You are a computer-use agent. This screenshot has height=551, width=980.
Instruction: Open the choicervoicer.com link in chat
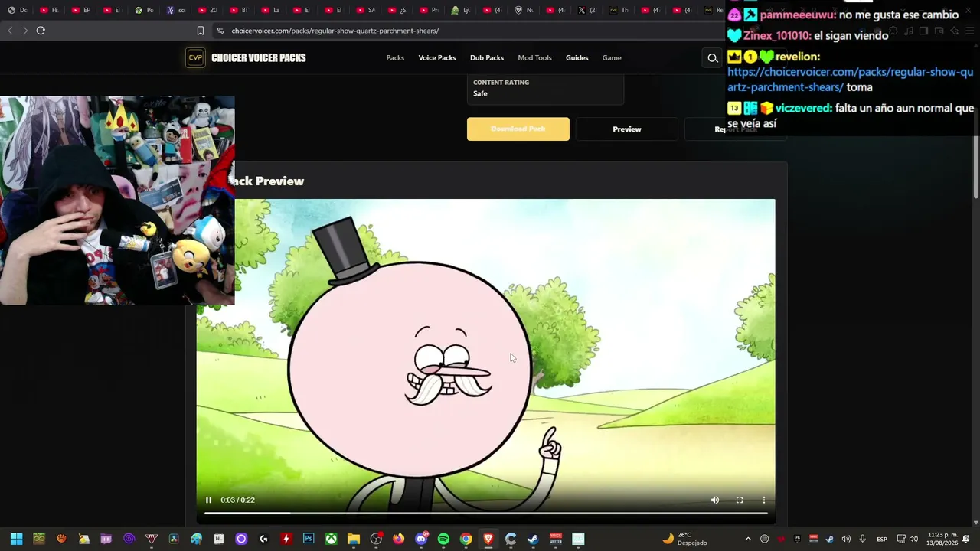pos(850,80)
